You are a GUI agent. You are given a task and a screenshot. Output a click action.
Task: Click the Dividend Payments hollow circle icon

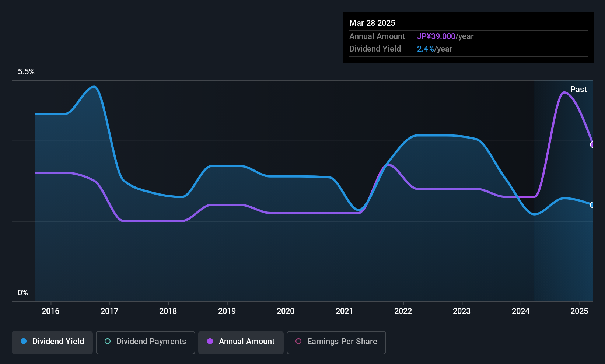pos(108,342)
